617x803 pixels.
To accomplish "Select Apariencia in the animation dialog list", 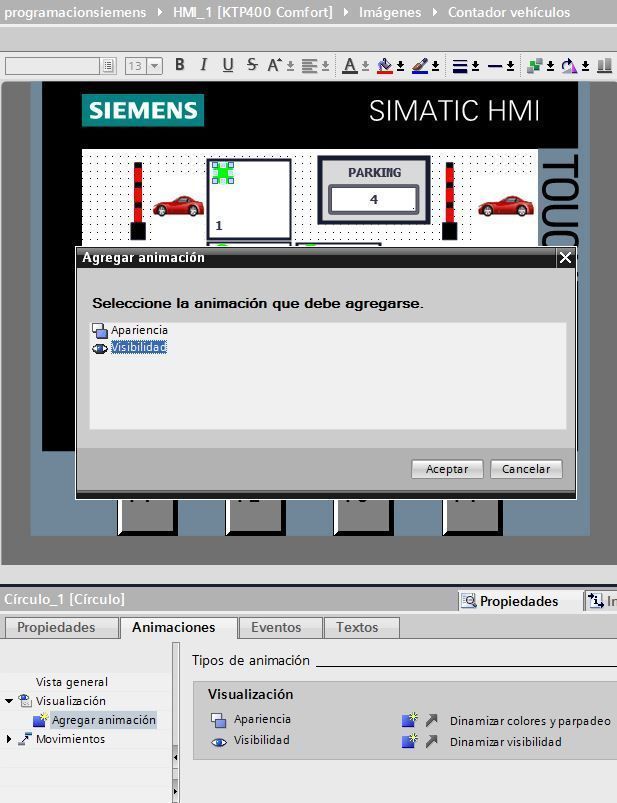I will pyautogui.click(x=139, y=330).
